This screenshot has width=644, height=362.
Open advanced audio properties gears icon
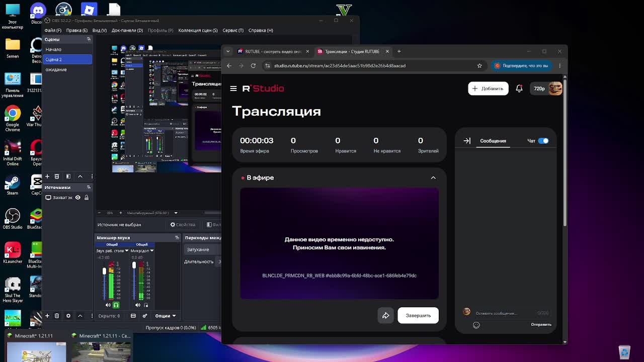click(x=145, y=316)
